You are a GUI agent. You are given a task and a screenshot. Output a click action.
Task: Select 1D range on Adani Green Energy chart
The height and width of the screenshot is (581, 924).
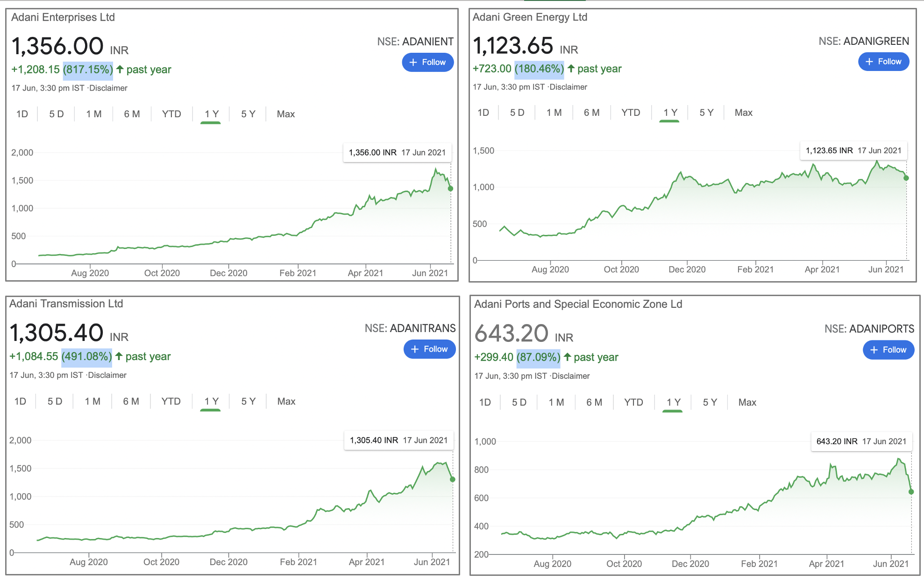[x=483, y=113]
